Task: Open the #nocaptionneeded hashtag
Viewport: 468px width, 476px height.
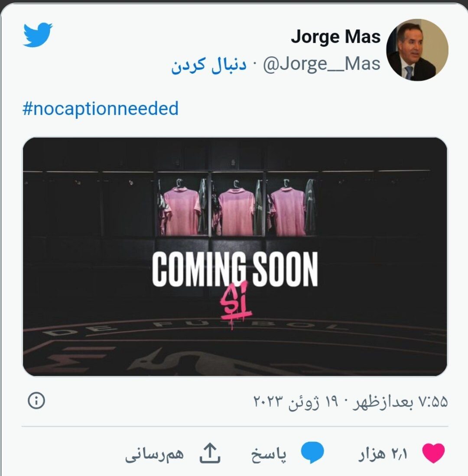Action: click(101, 108)
